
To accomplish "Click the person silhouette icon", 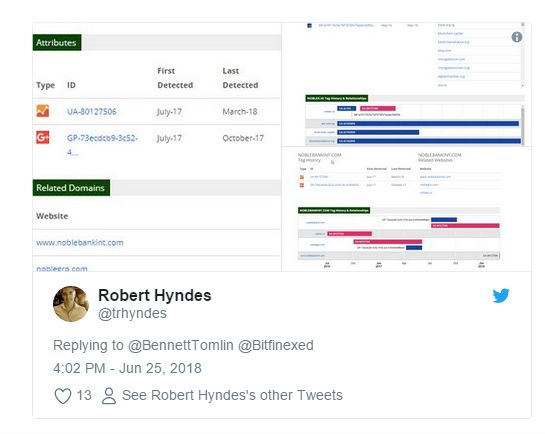I will 109,396.
